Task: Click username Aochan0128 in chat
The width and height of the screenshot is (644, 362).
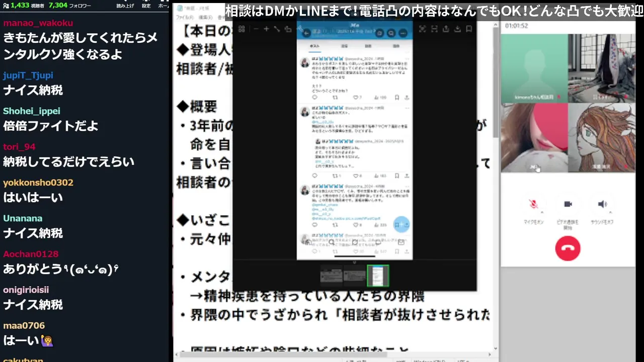Action: click(x=31, y=254)
